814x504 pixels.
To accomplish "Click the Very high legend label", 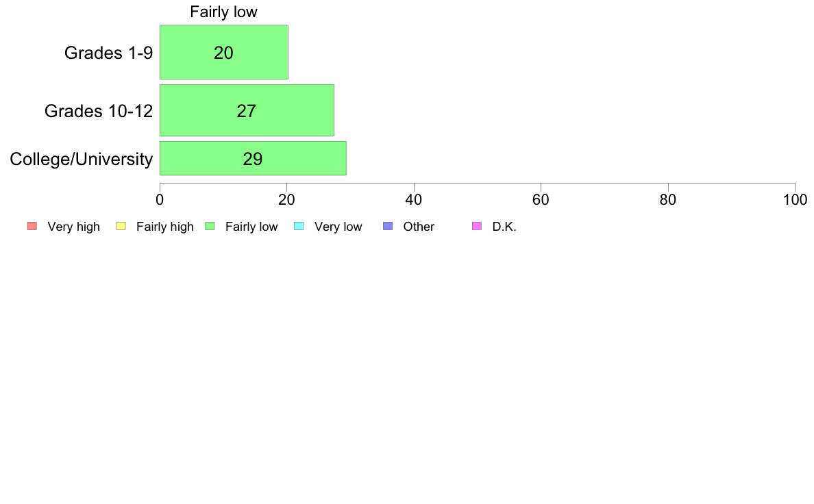I will (74, 227).
